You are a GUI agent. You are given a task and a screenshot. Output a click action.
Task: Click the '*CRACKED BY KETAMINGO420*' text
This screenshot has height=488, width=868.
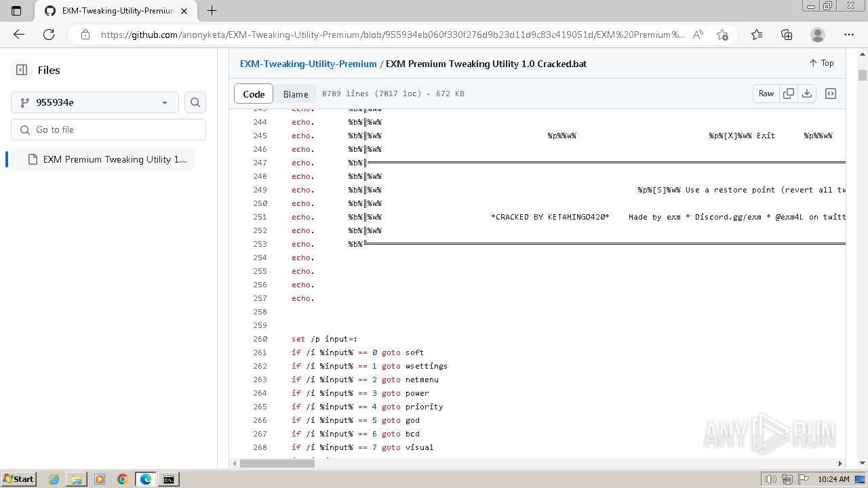[550, 217]
